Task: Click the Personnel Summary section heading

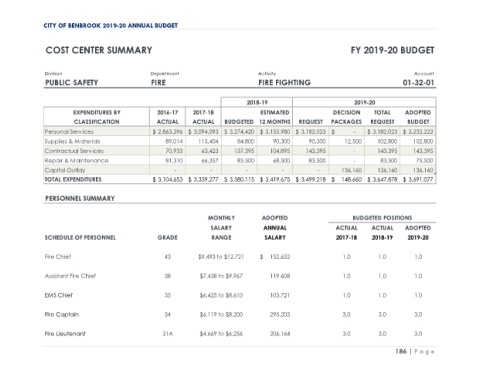Action: 80,198
